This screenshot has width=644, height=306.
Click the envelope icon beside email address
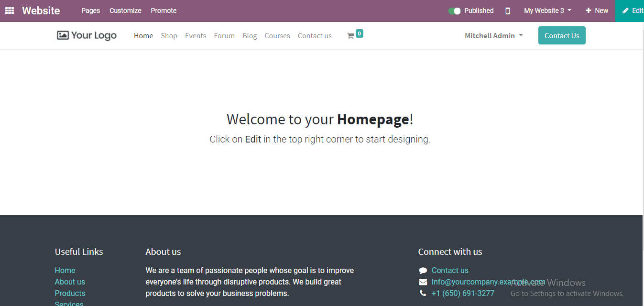click(423, 282)
